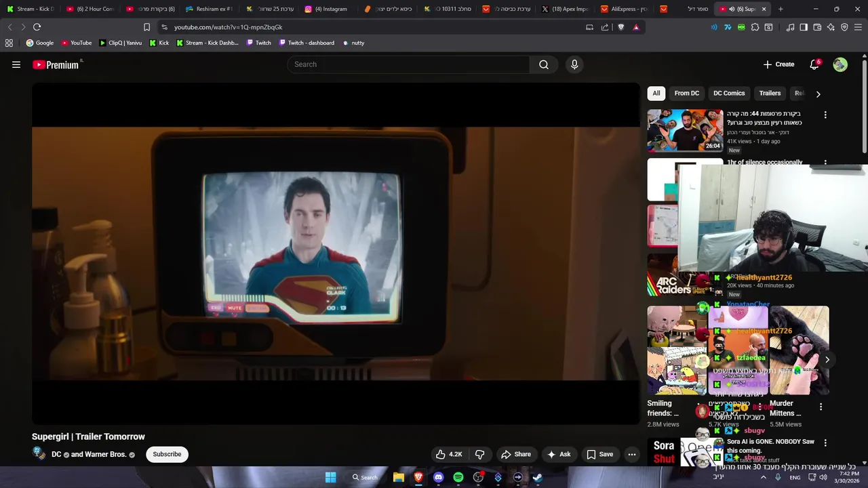Open the YouTube guide hamburger menu

tap(16, 64)
